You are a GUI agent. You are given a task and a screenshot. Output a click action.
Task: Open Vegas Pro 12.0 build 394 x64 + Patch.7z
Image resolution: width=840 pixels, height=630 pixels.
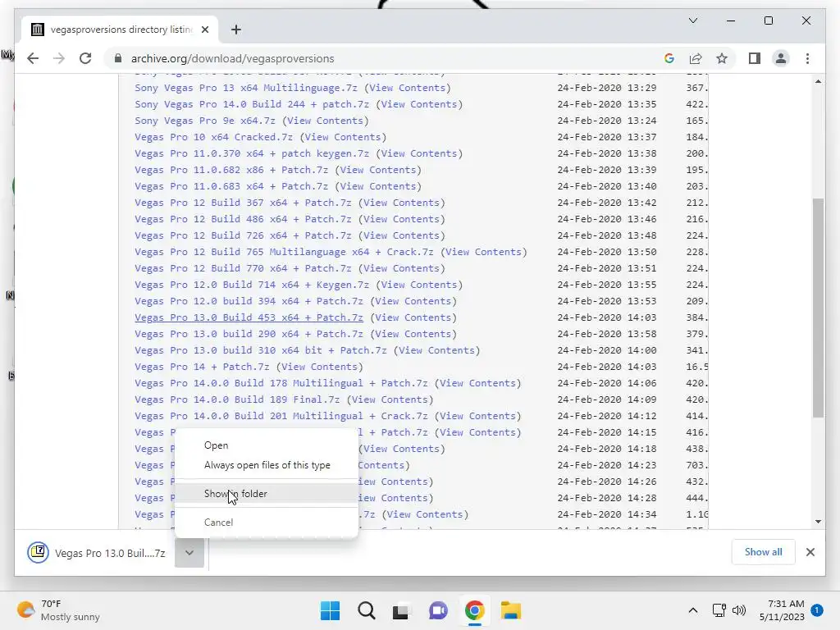point(249,301)
